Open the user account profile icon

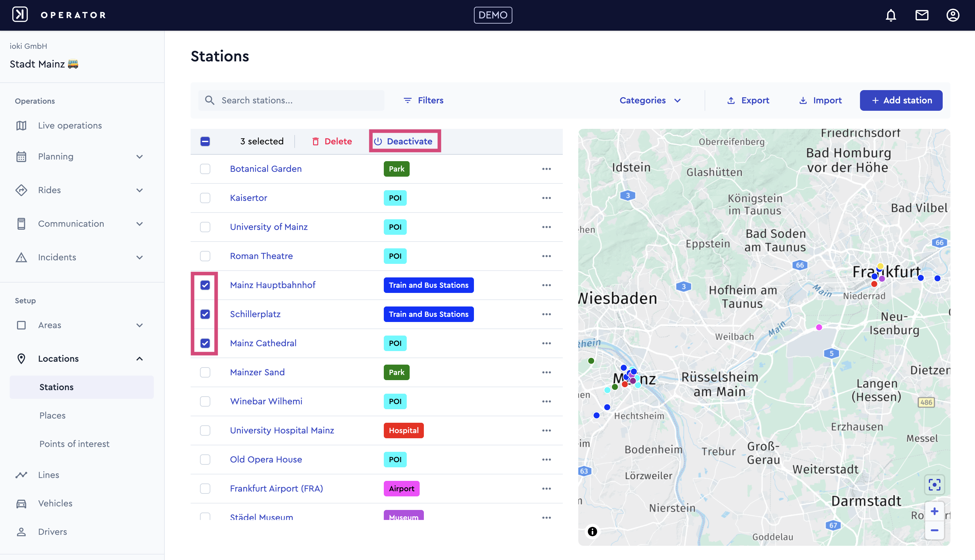tap(953, 16)
